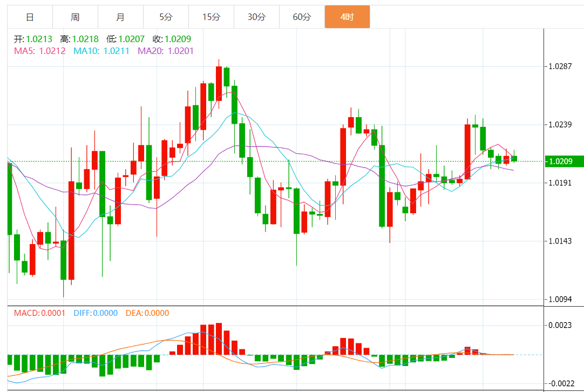This screenshot has width=584, height=392.
Task: Click the green current price tag 1.0209
Action: point(564,161)
